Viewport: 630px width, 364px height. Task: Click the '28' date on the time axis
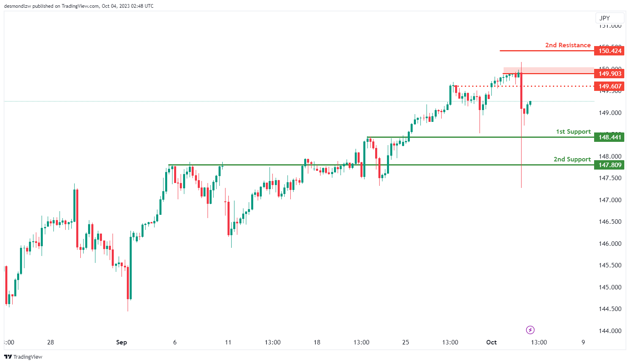click(51, 342)
